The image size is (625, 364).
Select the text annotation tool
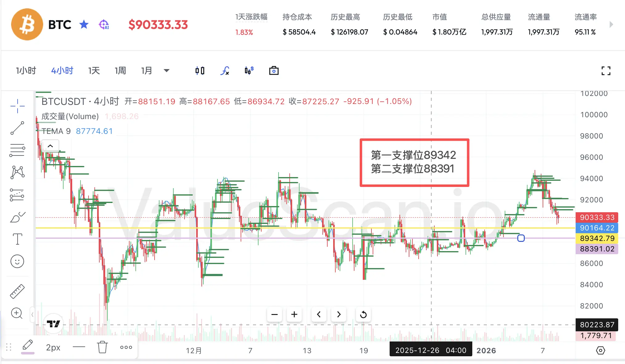(17, 239)
